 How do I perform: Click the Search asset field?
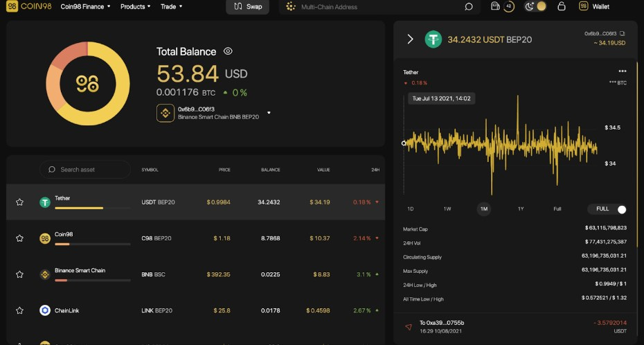click(85, 169)
